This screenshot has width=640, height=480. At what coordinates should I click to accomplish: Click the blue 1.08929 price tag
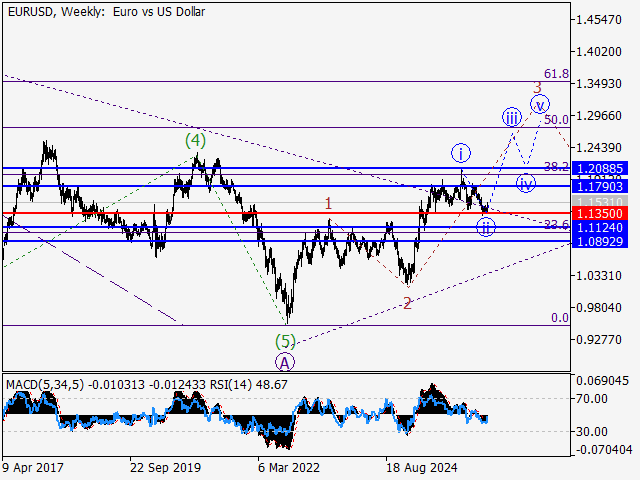600,241
